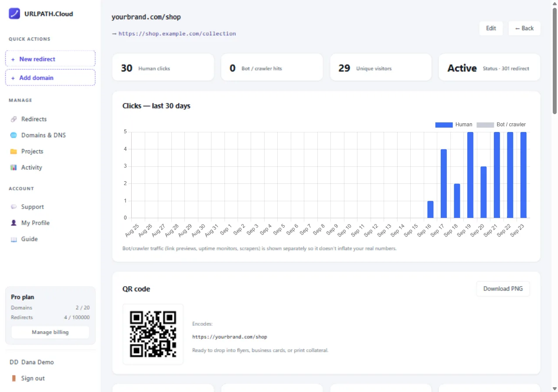Click the encoded URL https://yourbrand.com/shop
558x392 pixels.
click(230, 337)
